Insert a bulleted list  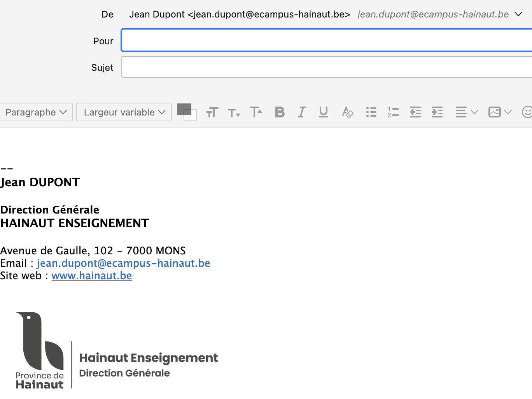[371, 112]
